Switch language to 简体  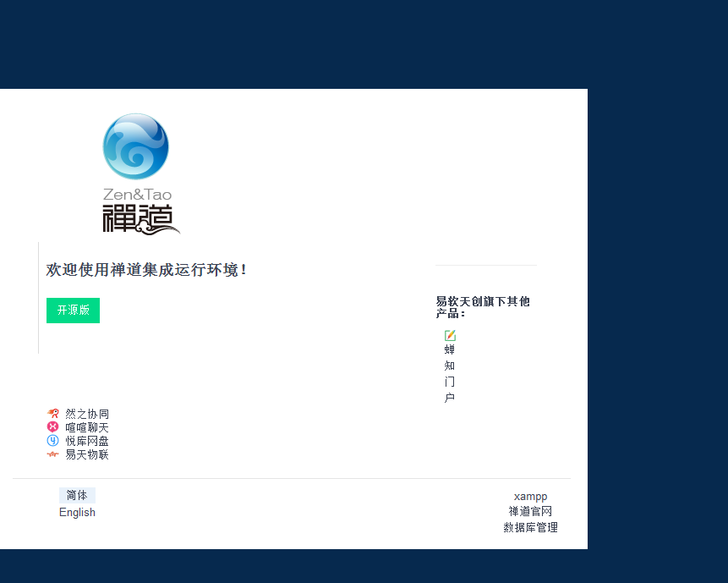77,496
